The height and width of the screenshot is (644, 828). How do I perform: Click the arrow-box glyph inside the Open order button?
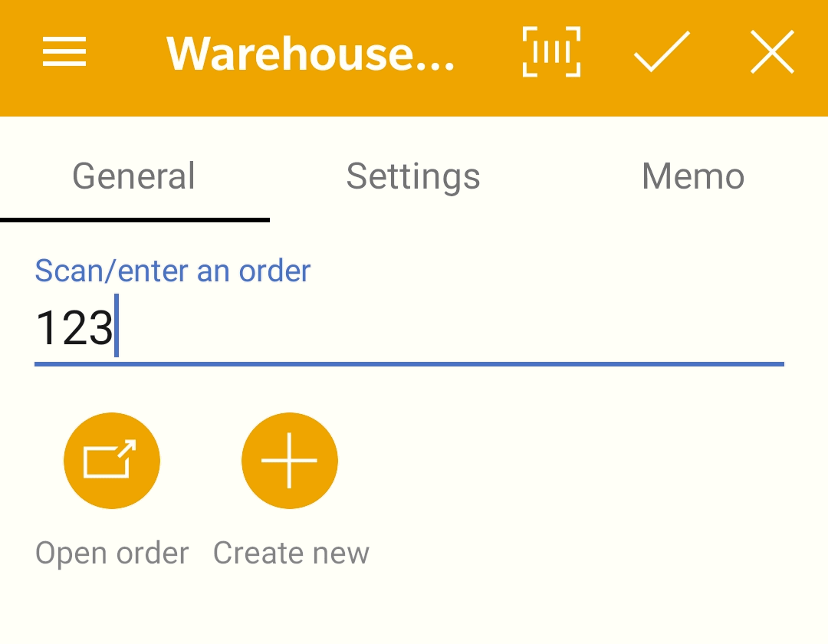110,458
